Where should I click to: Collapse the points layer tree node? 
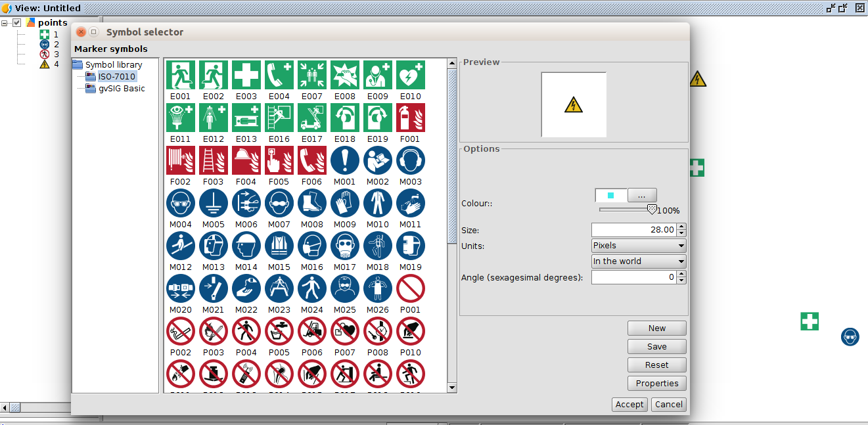pyautogui.click(x=5, y=23)
